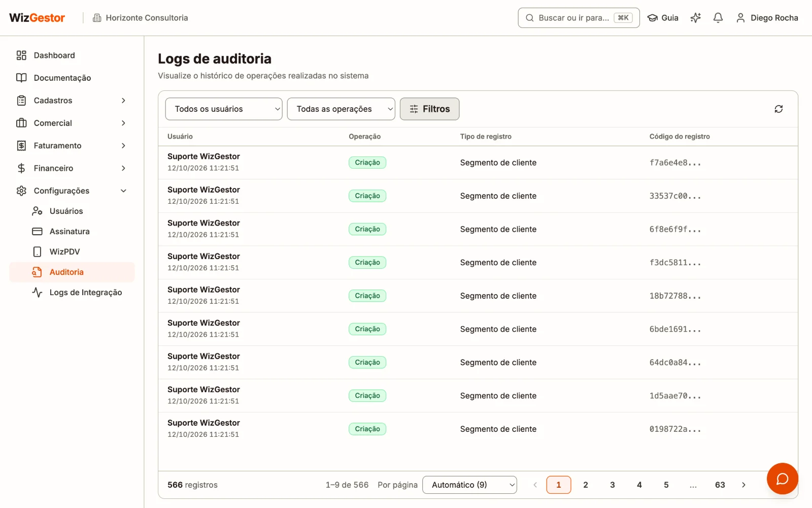Collapse the Configurações section

point(72,190)
